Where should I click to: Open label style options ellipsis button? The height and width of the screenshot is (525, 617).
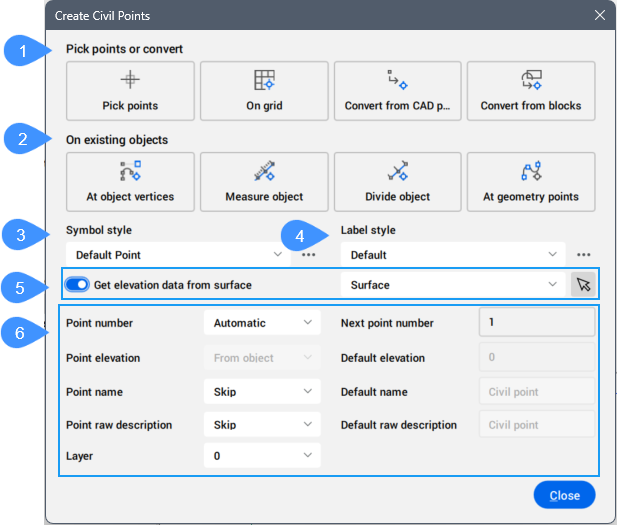(583, 255)
